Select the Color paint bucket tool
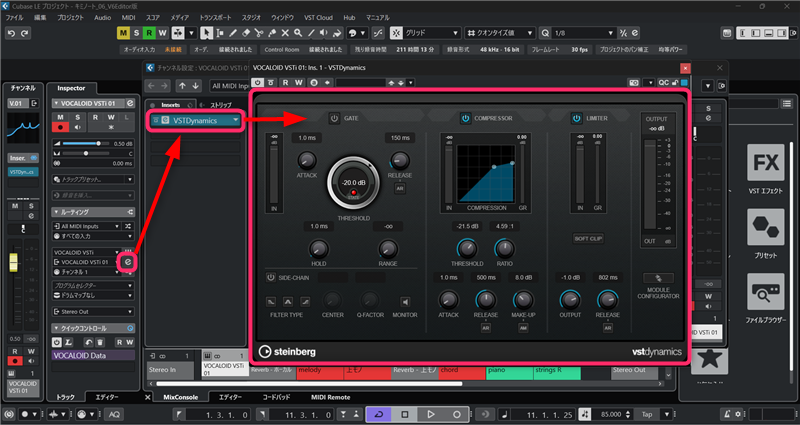800x425 pixels. click(x=337, y=33)
